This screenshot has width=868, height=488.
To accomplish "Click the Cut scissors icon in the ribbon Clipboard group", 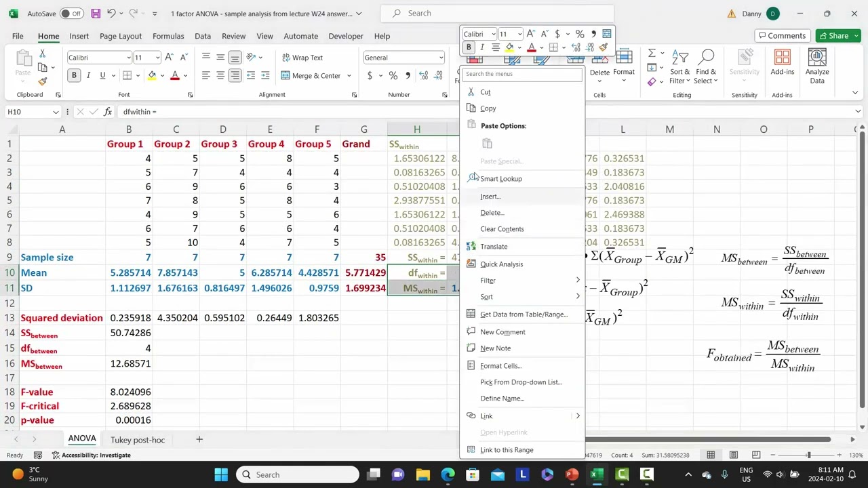I will [42, 54].
